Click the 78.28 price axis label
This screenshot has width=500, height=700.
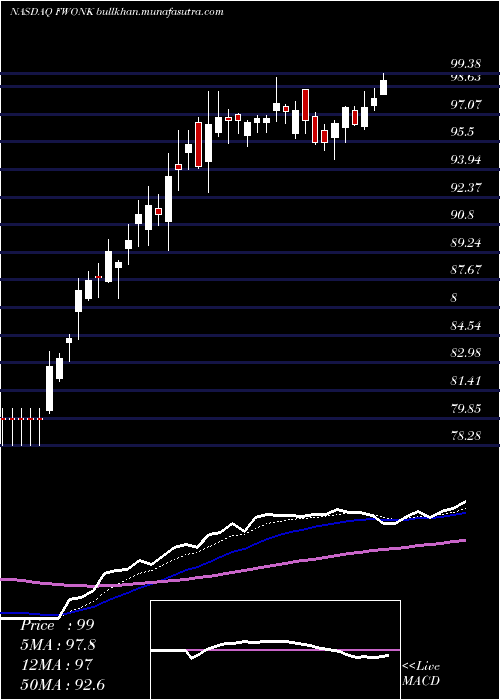coord(466,435)
